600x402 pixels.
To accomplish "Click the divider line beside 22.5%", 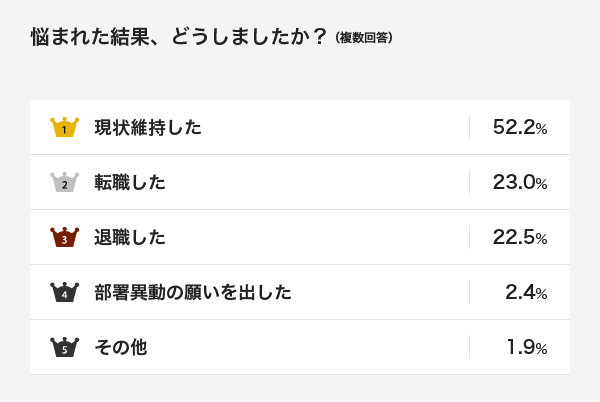I will pyautogui.click(x=470, y=237).
